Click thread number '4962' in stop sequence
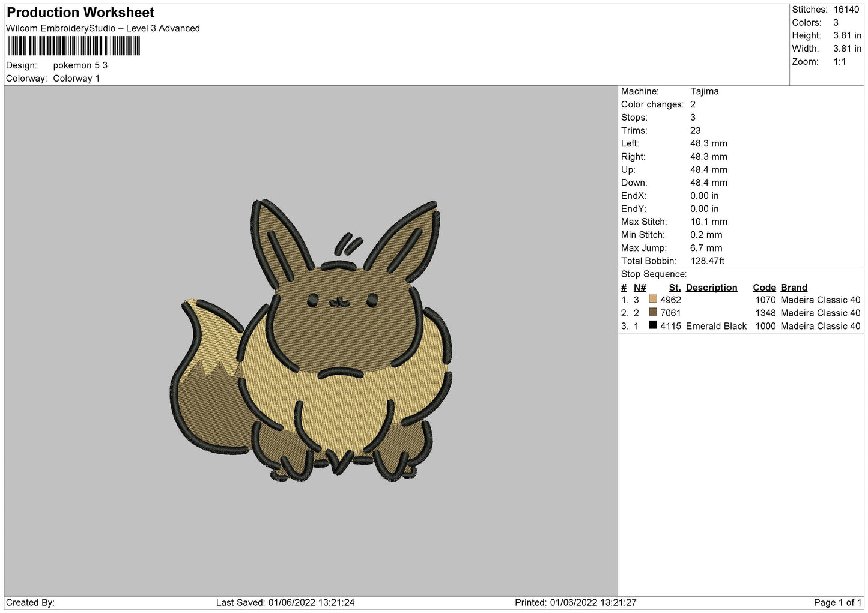Screen dimensions: 868x613 pyautogui.click(x=670, y=300)
